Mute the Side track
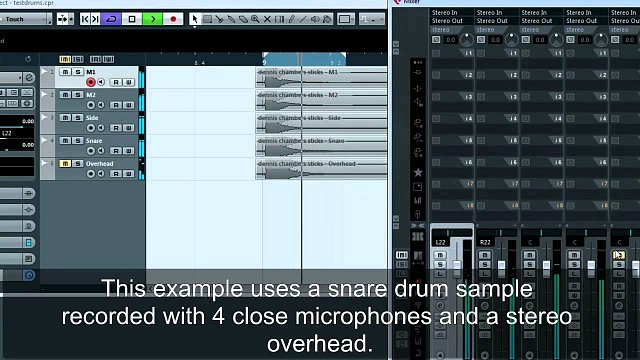Screen dimensions: 640x360 65,118
